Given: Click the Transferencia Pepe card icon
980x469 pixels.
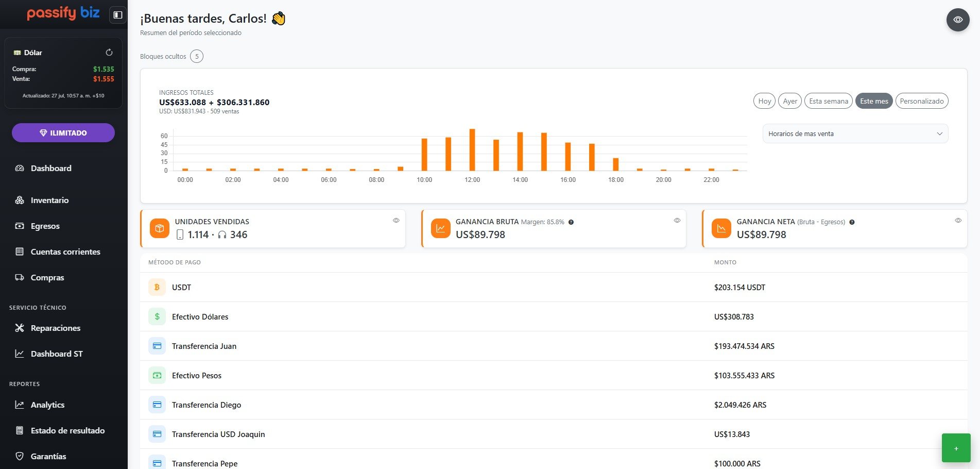Looking at the screenshot, I should point(157,463).
